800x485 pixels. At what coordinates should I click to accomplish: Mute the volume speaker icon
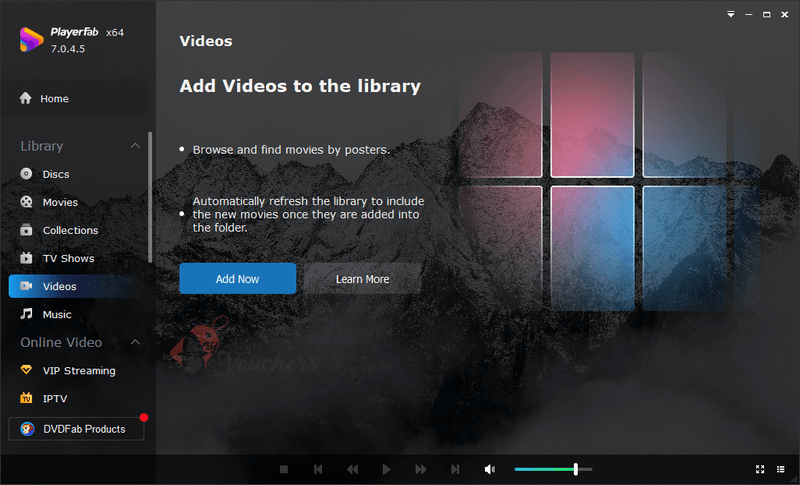point(490,469)
